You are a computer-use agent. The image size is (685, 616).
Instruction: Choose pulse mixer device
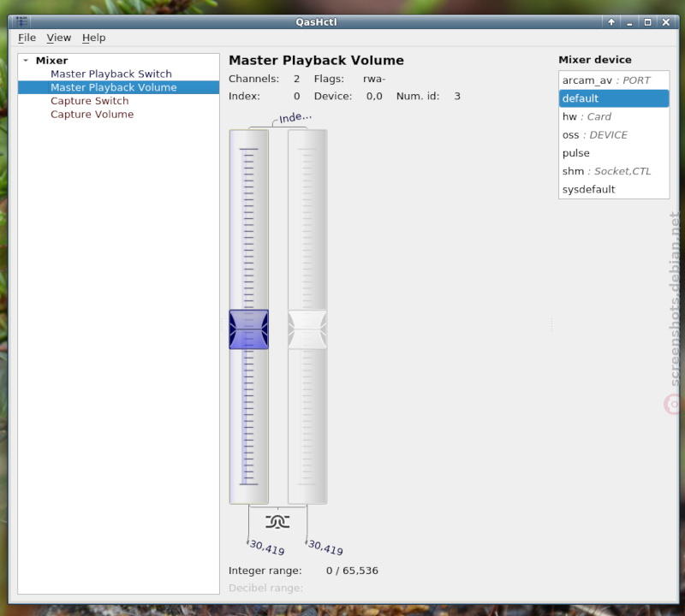coord(614,153)
